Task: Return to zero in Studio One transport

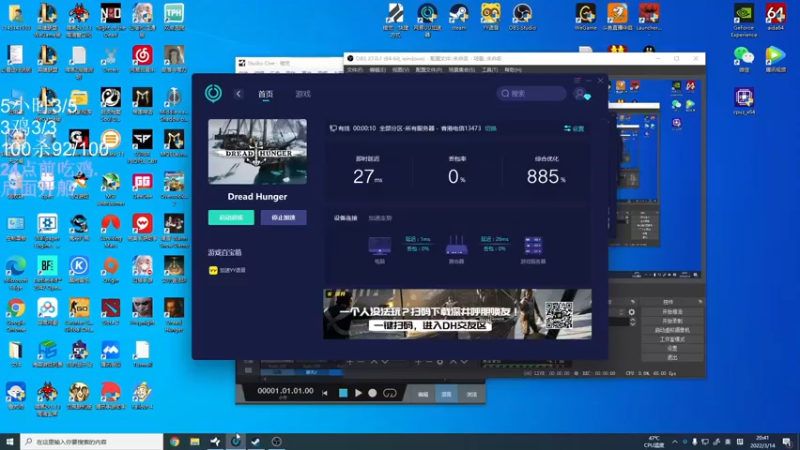Action: click(x=325, y=393)
